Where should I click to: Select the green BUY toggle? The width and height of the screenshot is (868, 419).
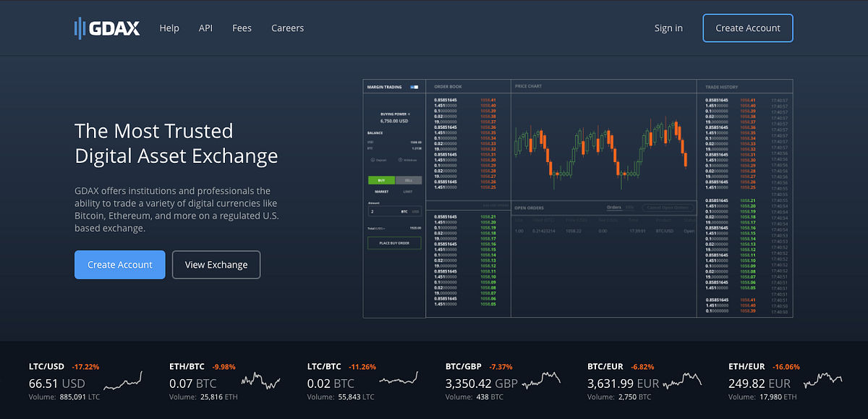click(381, 180)
